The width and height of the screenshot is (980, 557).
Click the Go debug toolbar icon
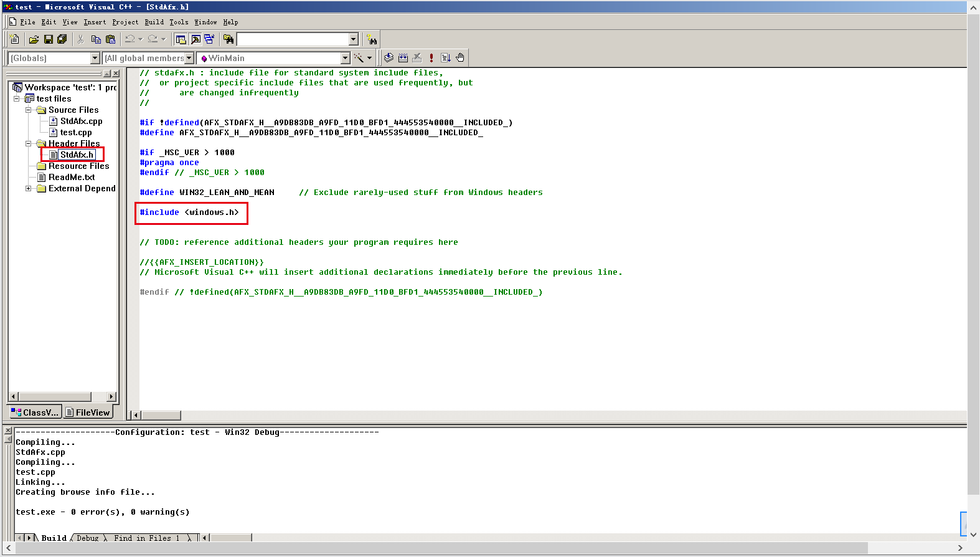[446, 58]
